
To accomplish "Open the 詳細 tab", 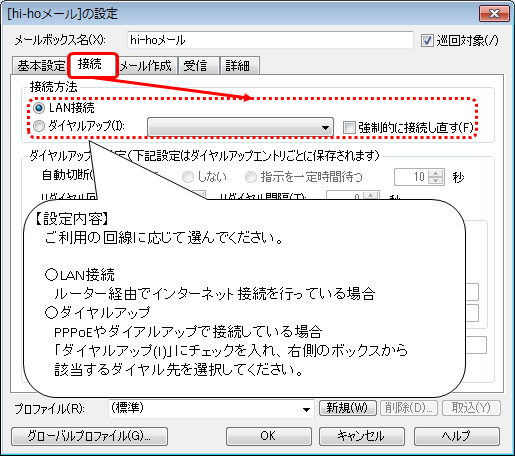I will [x=240, y=66].
